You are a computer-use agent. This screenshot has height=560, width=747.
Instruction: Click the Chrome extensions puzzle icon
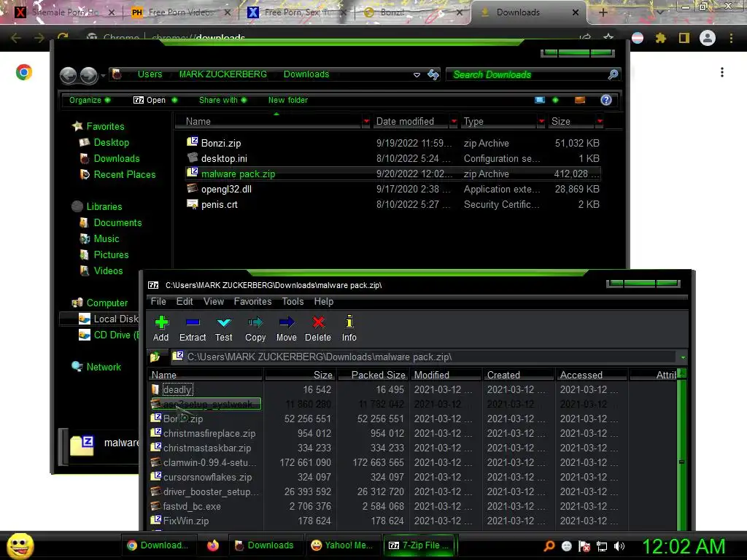661,38
